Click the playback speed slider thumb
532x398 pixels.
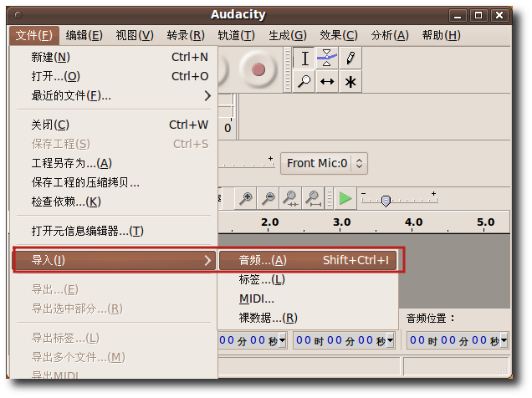[x=386, y=201]
